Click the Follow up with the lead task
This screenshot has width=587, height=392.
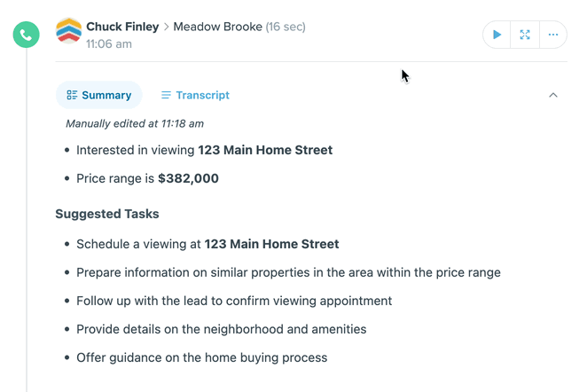234,301
